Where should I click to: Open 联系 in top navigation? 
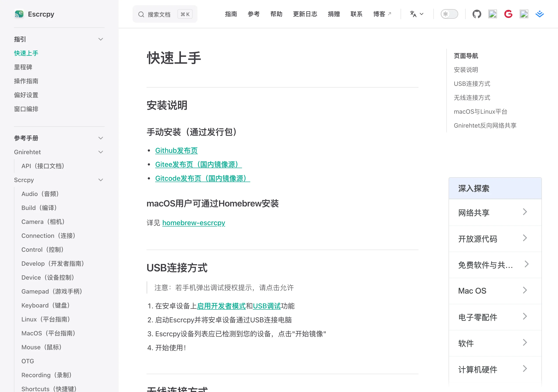357,14
